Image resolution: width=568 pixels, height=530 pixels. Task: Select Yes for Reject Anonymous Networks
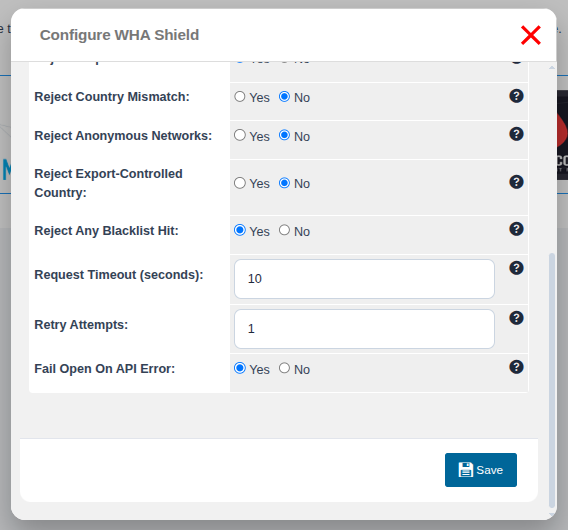pyautogui.click(x=240, y=135)
